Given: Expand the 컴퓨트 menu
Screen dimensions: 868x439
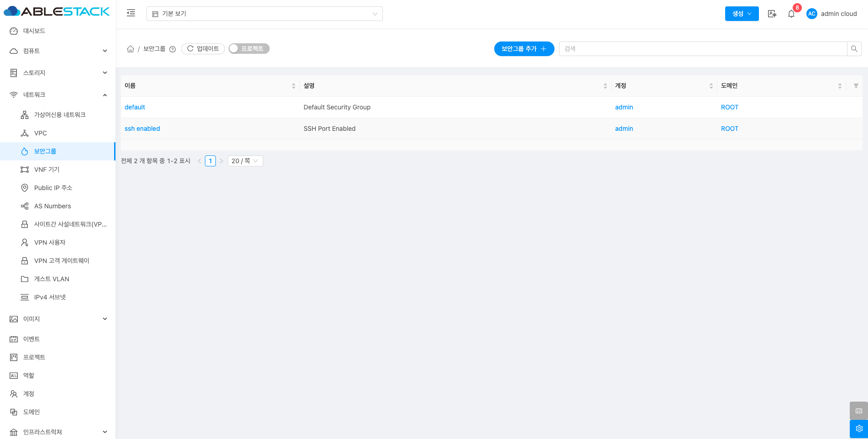Looking at the screenshot, I should (x=58, y=51).
